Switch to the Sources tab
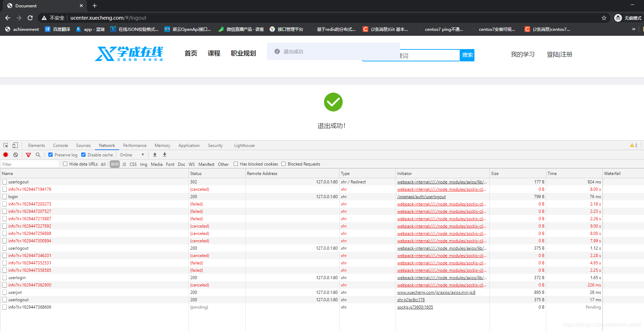This screenshot has height=331, width=644. click(x=83, y=146)
